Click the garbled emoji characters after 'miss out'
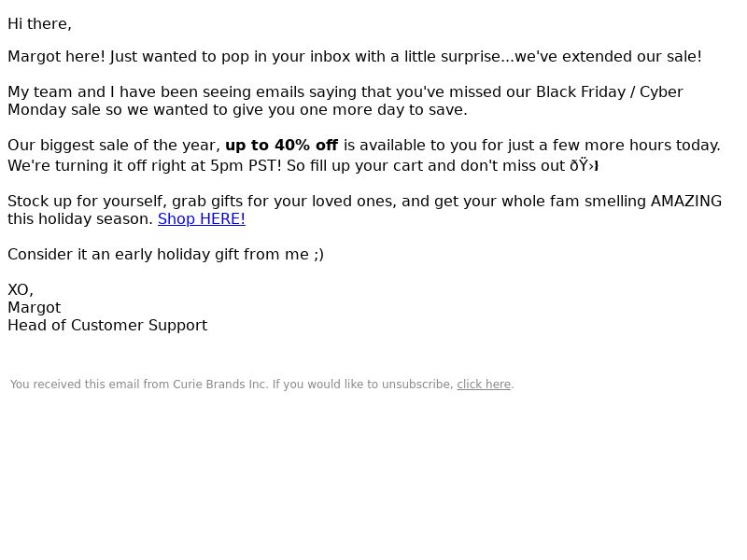747x560 pixels. [x=585, y=166]
